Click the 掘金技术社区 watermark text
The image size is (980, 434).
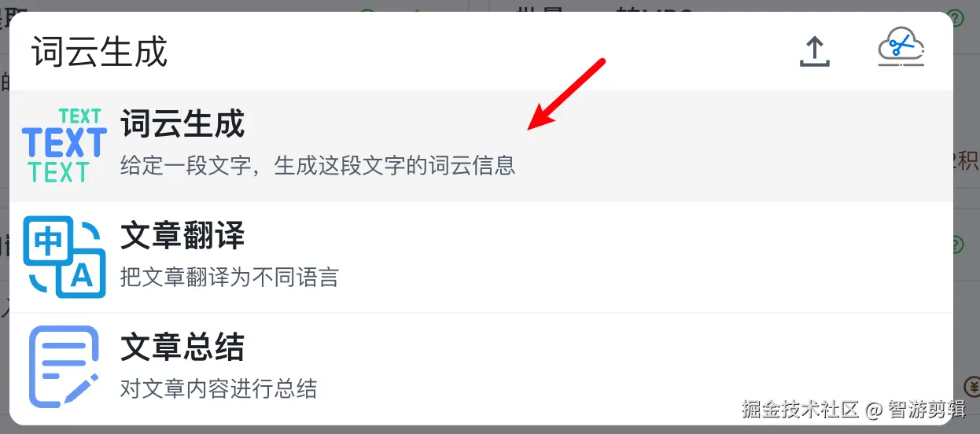point(801,410)
